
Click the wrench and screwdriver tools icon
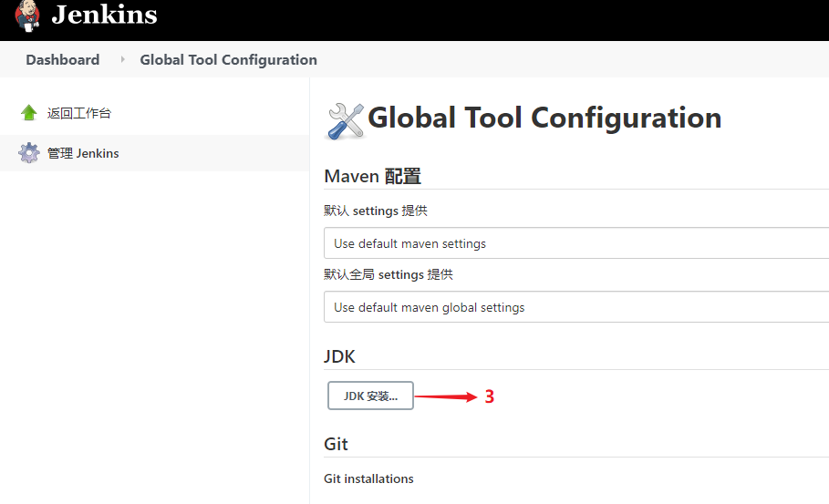(x=346, y=121)
